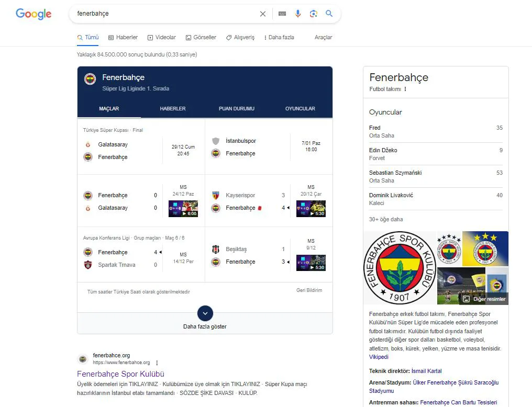
Task: Play the Kayserispor–Fenerbahçe 5:30 highlight video
Action: 311,209
